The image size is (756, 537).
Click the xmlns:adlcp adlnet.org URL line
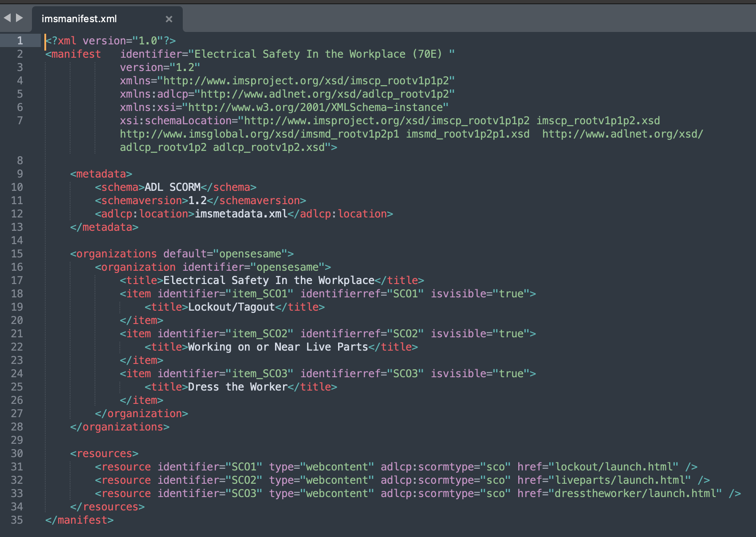(287, 94)
